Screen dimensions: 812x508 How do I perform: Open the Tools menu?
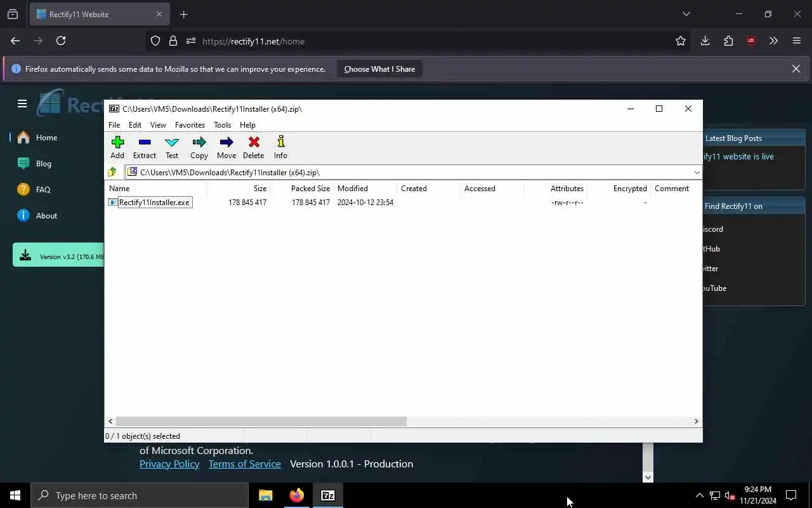click(x=222, y=125)
